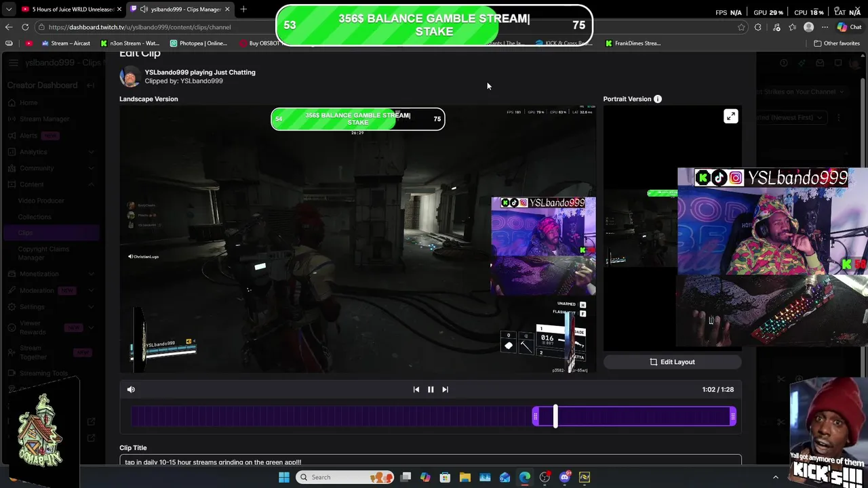Expand the Community section in the sidebar
Image resolution: width=868 pixels, height=488 pixels.
point(51,168)
